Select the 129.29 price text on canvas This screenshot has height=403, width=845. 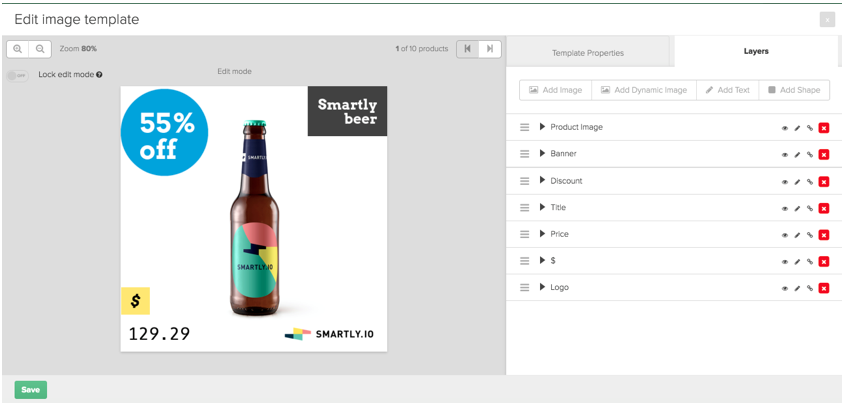coord(159,334)
